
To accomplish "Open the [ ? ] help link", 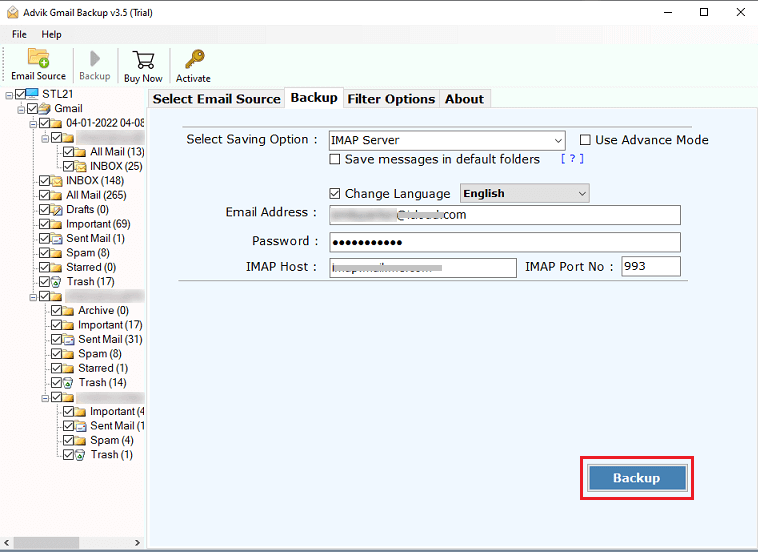I will 572,159.
